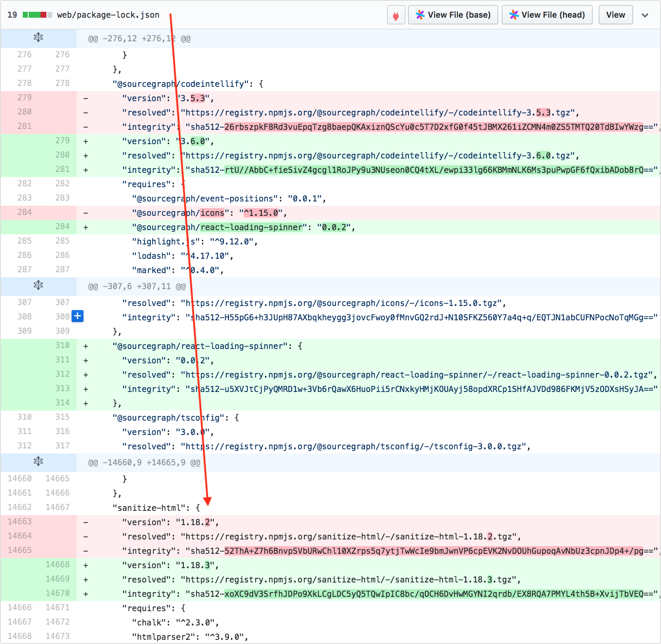Click the "lodash": "^4.17.10" line
Screen dimensions: 661x644
[x=183, y=256]
